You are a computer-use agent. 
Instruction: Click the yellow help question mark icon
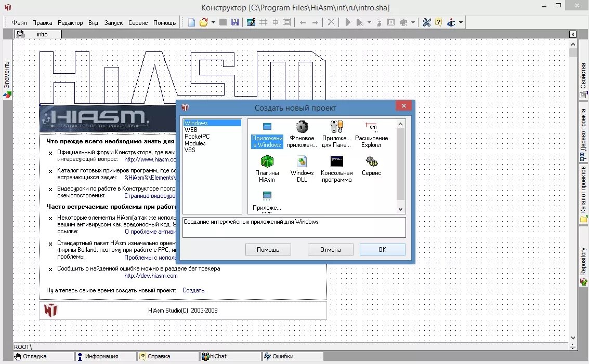[x=438, y=22]
